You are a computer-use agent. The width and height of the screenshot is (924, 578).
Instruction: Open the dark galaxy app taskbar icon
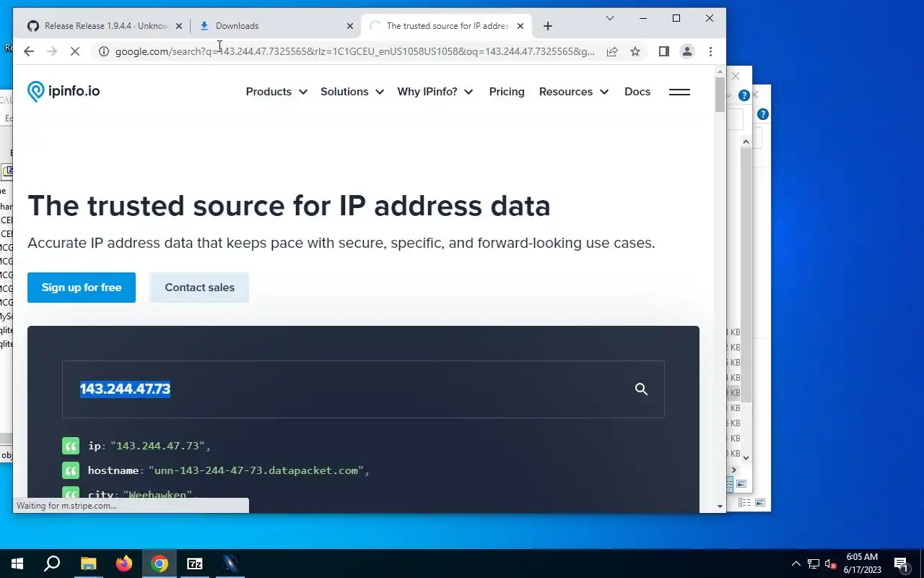pos(230,564)
